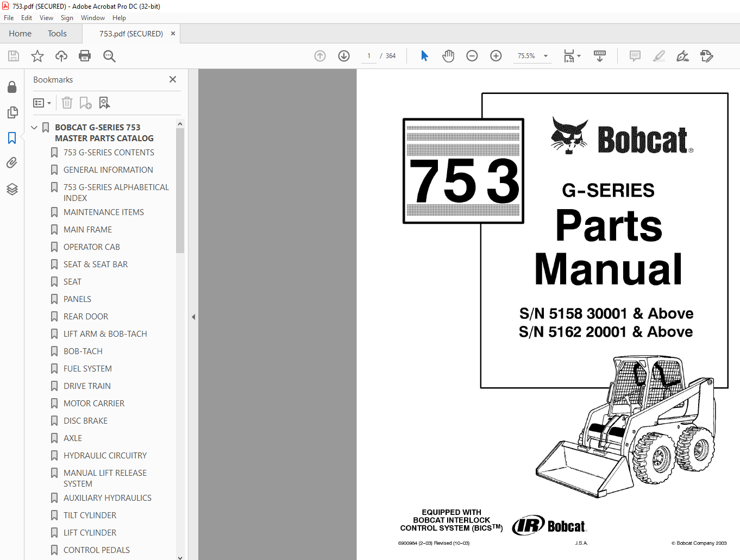The height and width of the screenshot is (560, 740).
Task: Add document to starred favorites
Action: (x=37, y=56)
